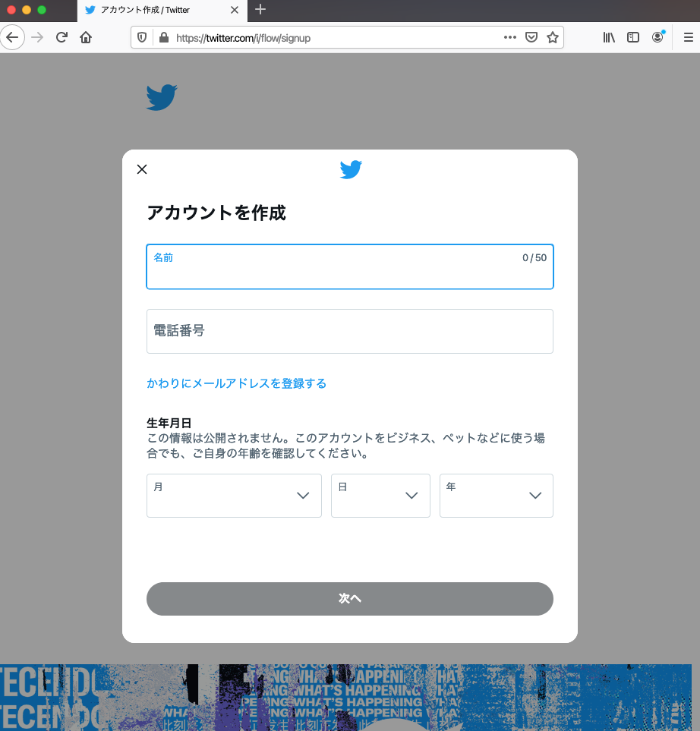Open the Firefox hamburger menu
This screenshot has width=700, height=731.
coord(689,37)
